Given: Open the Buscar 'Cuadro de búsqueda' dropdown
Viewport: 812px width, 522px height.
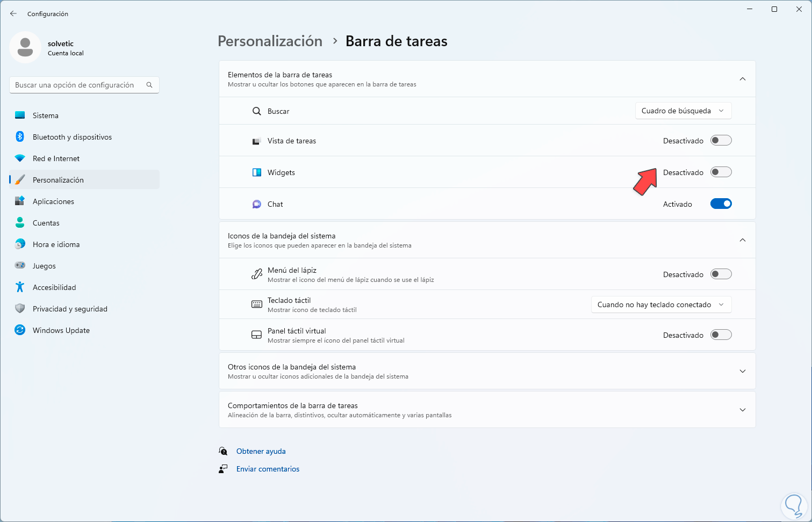Looking at the screenshot, I should point(683,111).
